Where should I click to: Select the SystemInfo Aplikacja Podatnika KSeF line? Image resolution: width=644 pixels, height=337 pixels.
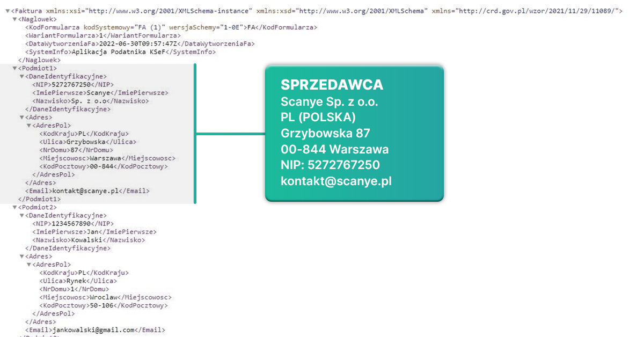tap(120, 52)
